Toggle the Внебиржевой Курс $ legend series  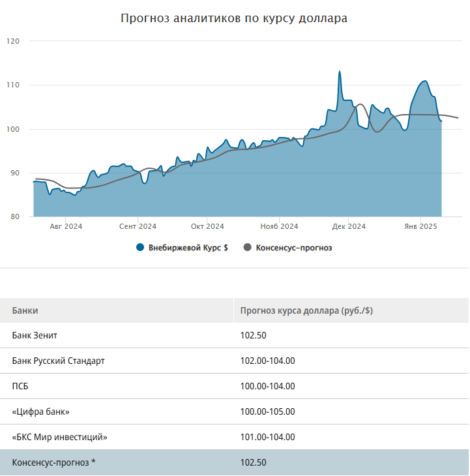pos(183,248)
